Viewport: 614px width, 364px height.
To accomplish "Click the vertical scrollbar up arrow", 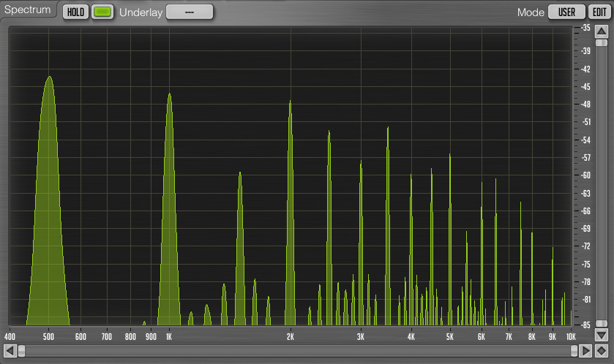I will pyautogui.click(x=601, y=30).
